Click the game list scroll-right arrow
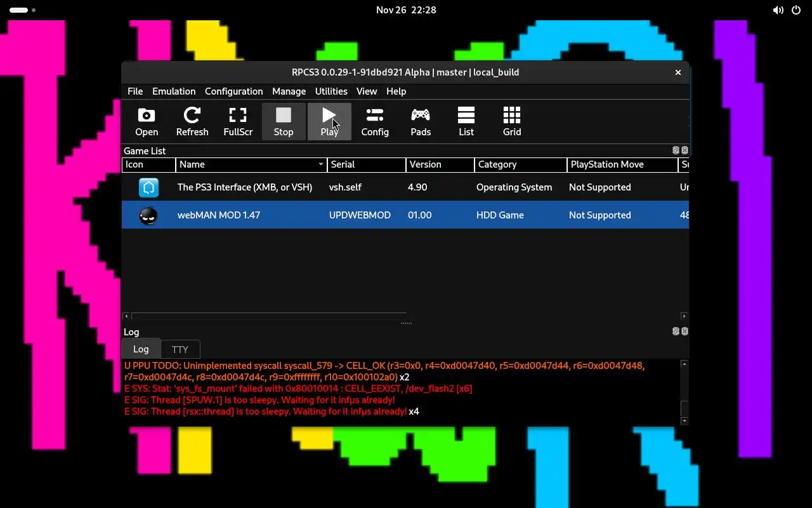 684,316
